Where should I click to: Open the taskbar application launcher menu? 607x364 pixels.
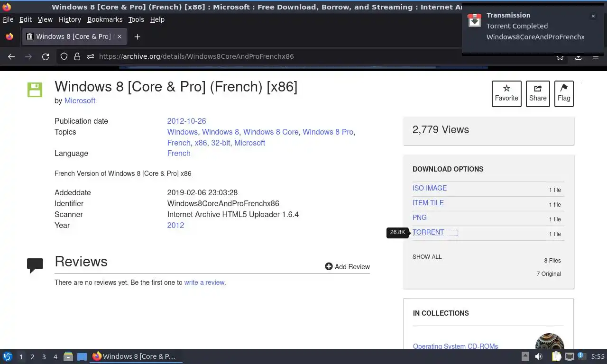coord(8,356)
